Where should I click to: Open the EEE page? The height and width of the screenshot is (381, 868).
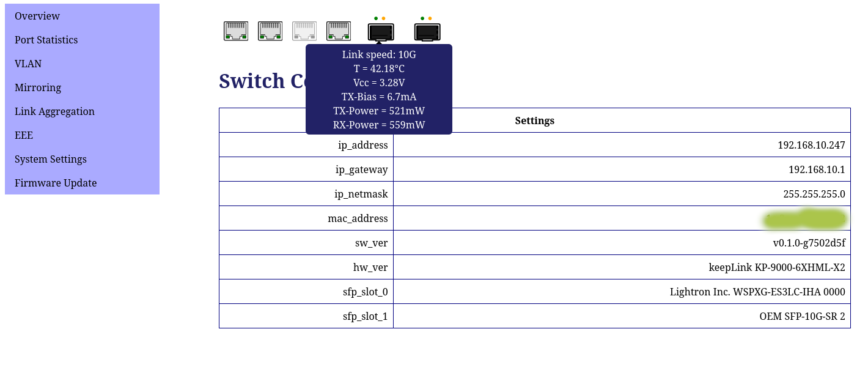pyautogui.click(x=82, y=135)
